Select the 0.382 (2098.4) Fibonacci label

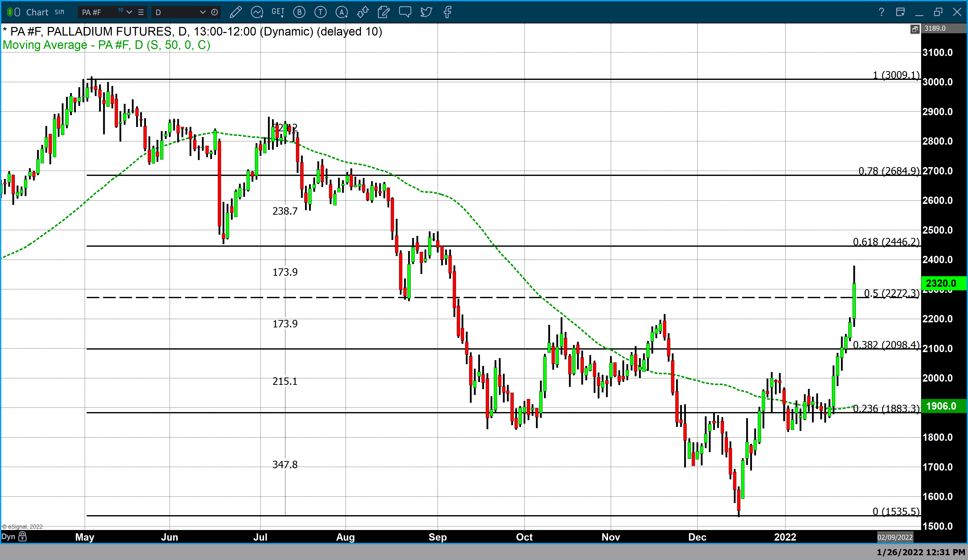click(886, 345)
